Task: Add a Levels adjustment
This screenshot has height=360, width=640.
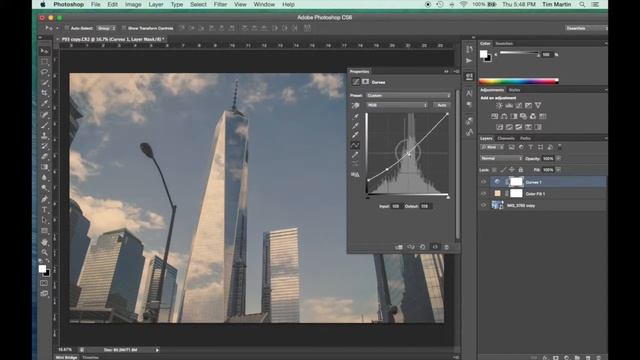Action: coord(509,105)
